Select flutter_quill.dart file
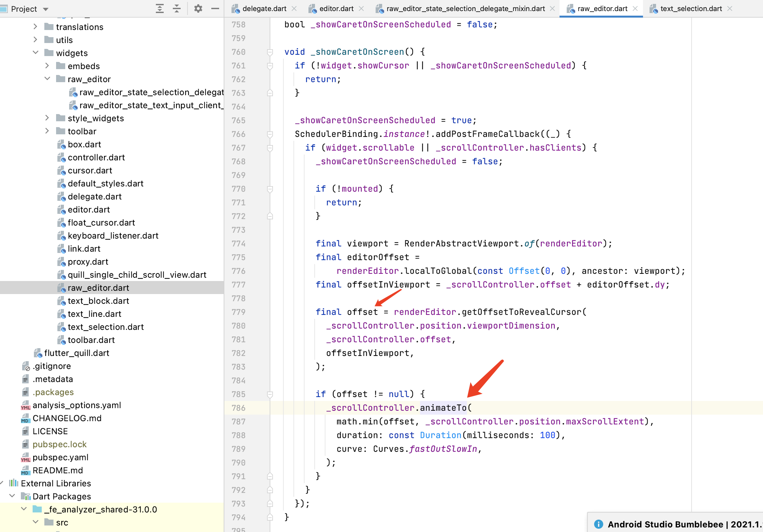 click(76, 353)
